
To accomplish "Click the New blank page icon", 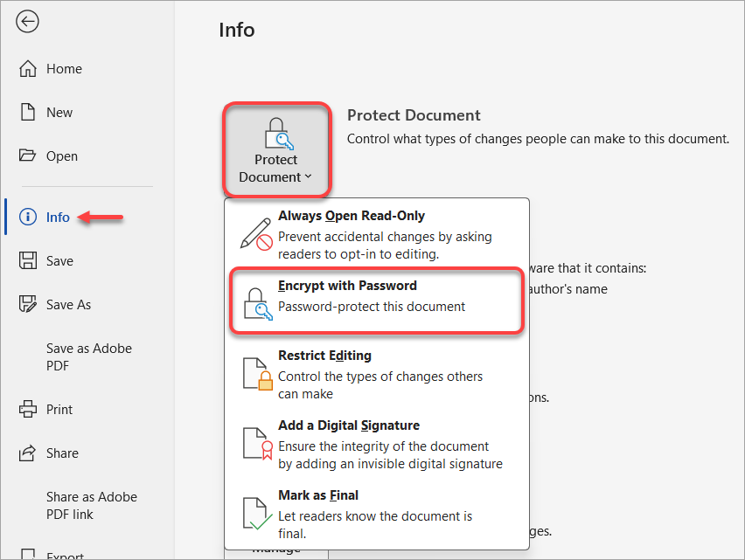I will pos(28,113).
